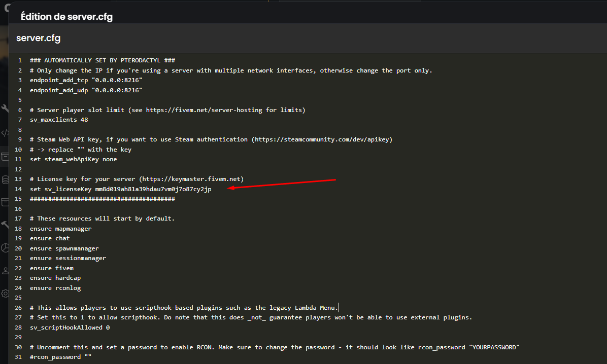Click the box icon just below the database icon
Image resolution: width=607 pixels, height=364 pixels.
pos(5,202)
